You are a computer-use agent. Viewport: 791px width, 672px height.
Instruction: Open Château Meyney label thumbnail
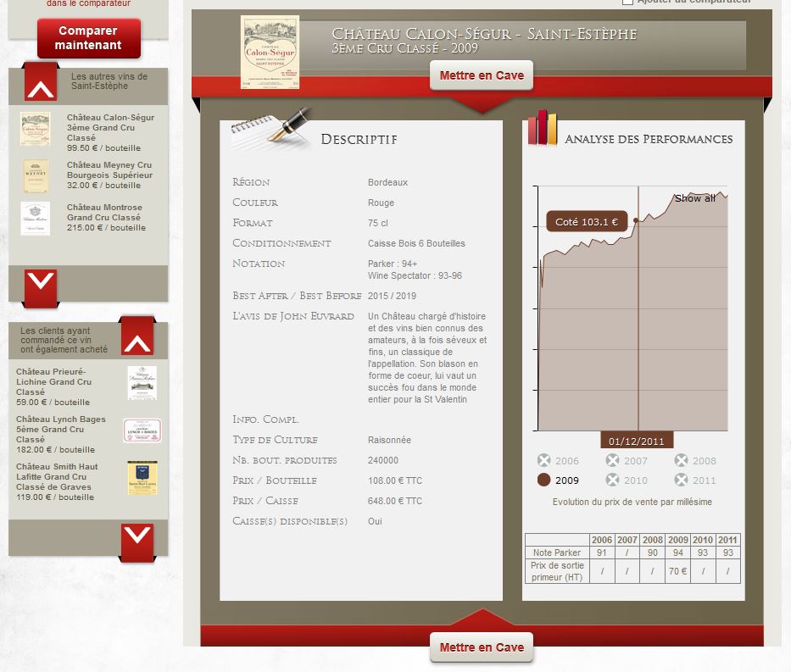coord(36,176)
